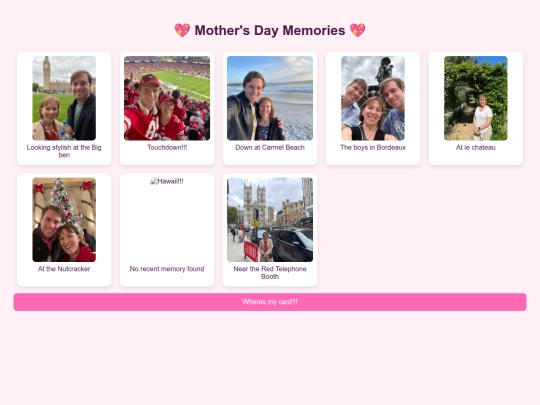Select the Carmel Beach photo
Viewport: 540px width, 405px height.
[x=270, y=98]
